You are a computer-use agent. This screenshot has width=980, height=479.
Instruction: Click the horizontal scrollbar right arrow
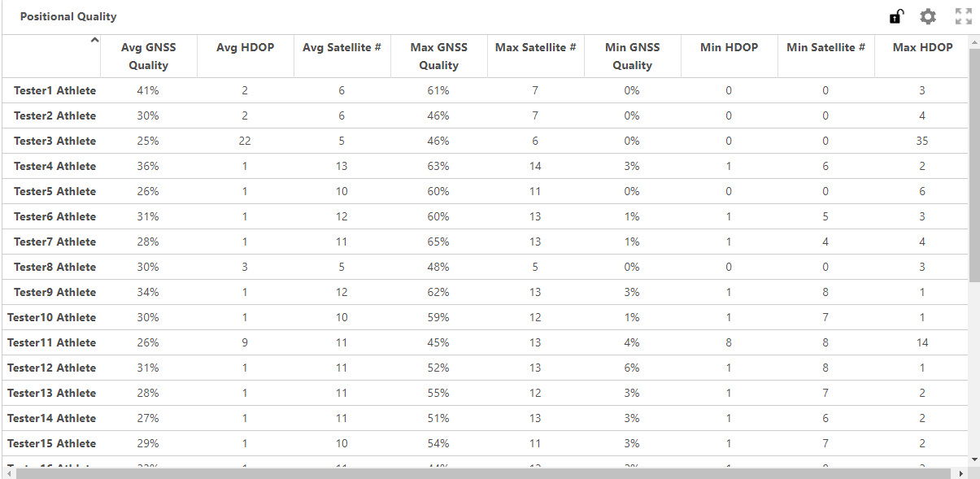960,473
